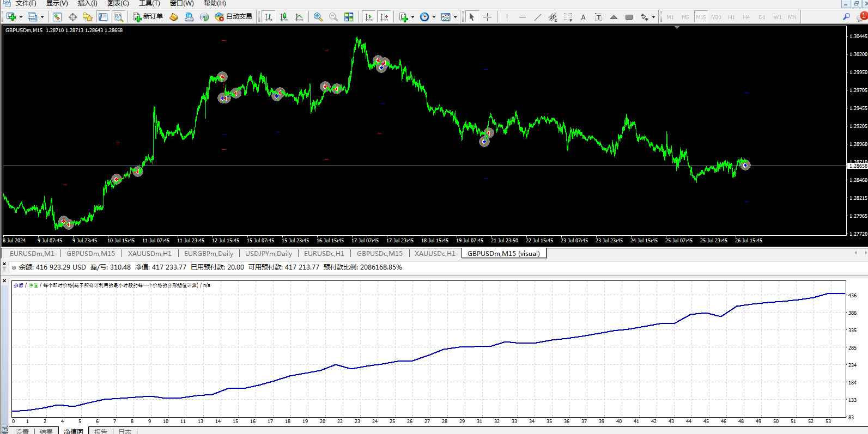Select the Crosshair tool
This screenshot has width=868, height=434.
(x=487, y=17)
